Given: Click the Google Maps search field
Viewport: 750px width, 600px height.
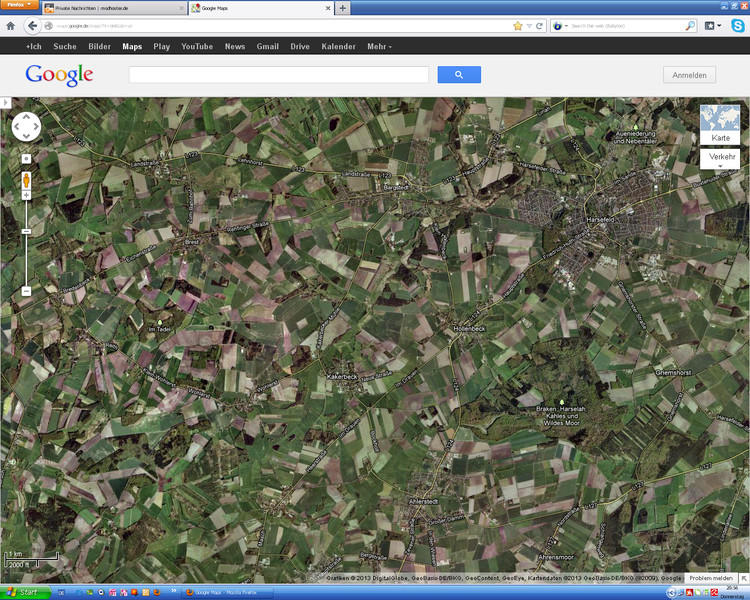Looking at the screenshot, I should pyautogui.click(x=279, y=75).
